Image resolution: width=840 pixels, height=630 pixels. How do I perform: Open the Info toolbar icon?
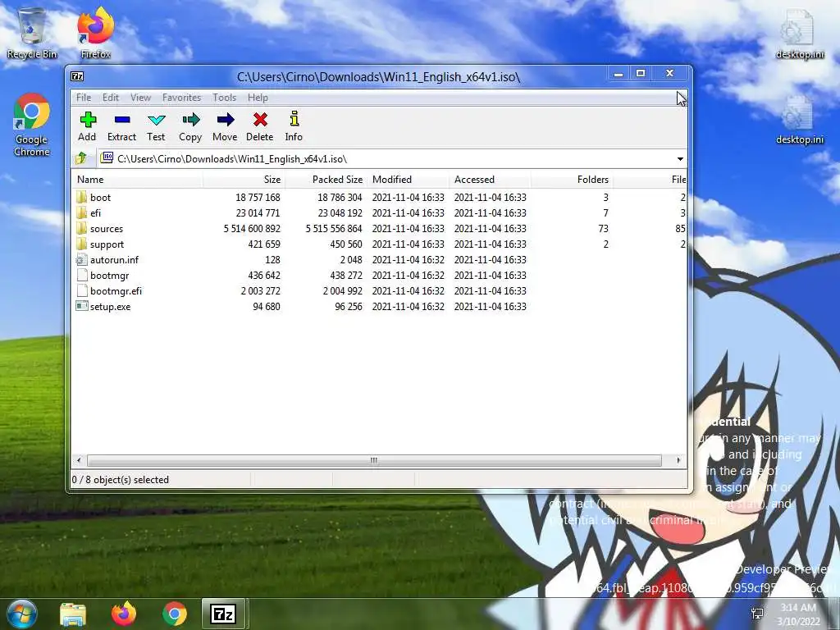pyautogui.click(x=294, y=118)
